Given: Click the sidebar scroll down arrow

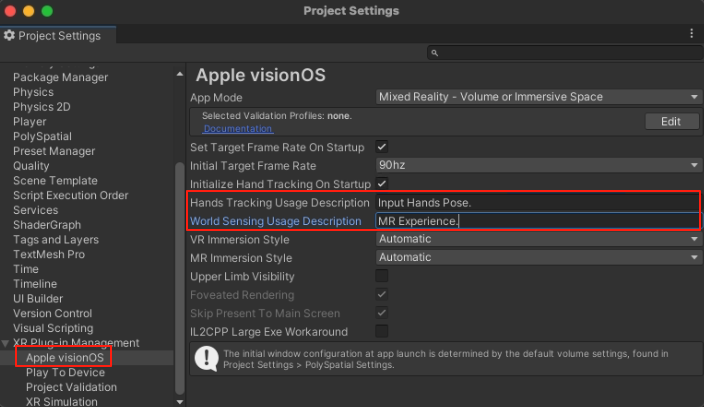Looking at the screenshot, I should [180, 402].
